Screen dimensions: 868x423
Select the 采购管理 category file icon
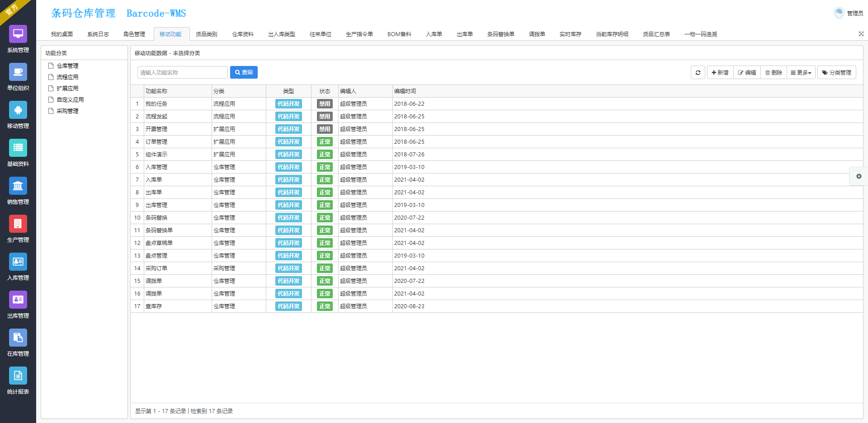51,111
